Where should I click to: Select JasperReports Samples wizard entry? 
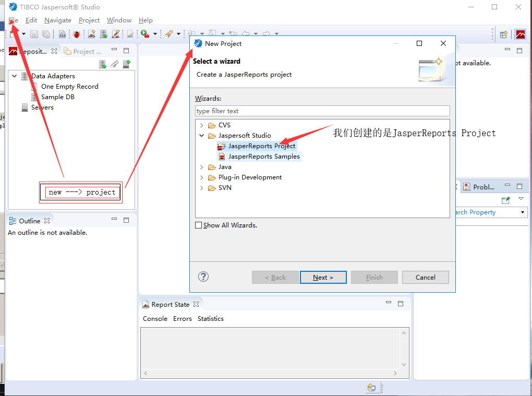point(259,157)
